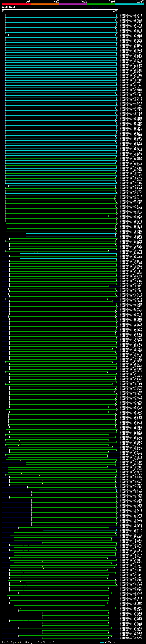Screen dimensions: 146x644
Task: Select the query name AV417644
Action: pyautogui.click(x=8, y=7)
